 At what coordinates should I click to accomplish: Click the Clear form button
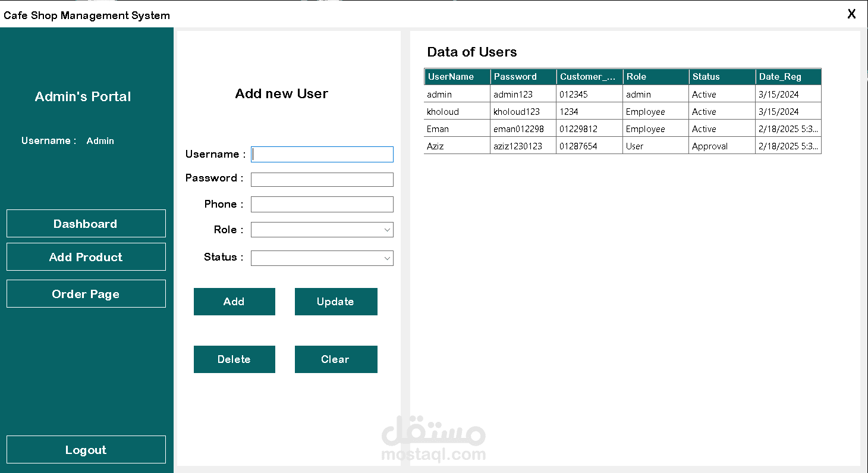(336, 359)
